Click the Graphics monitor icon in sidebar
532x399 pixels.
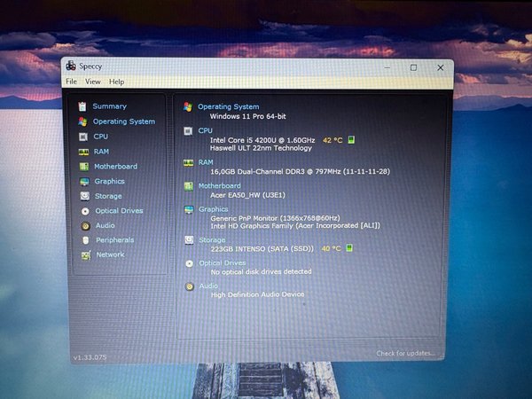[83, 181]
